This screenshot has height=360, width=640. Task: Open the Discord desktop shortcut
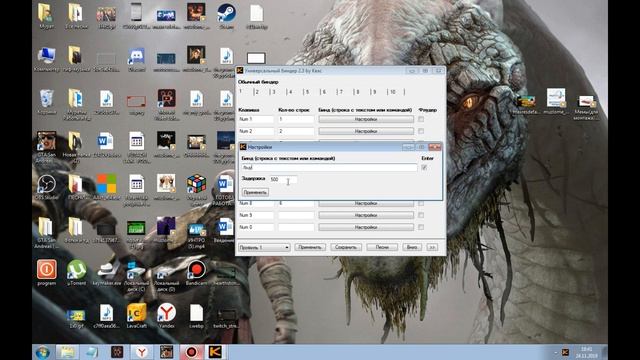136,58
